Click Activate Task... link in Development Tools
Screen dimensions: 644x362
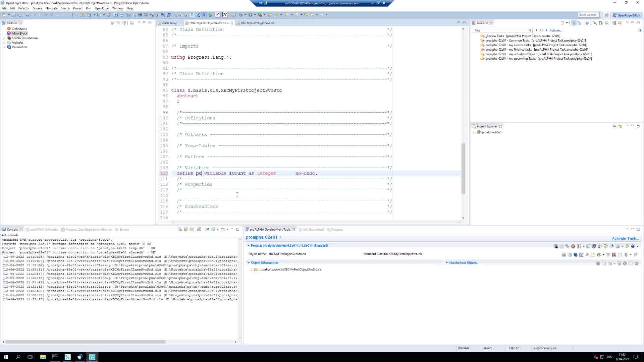pyautogui.click(x=625, y=238)
